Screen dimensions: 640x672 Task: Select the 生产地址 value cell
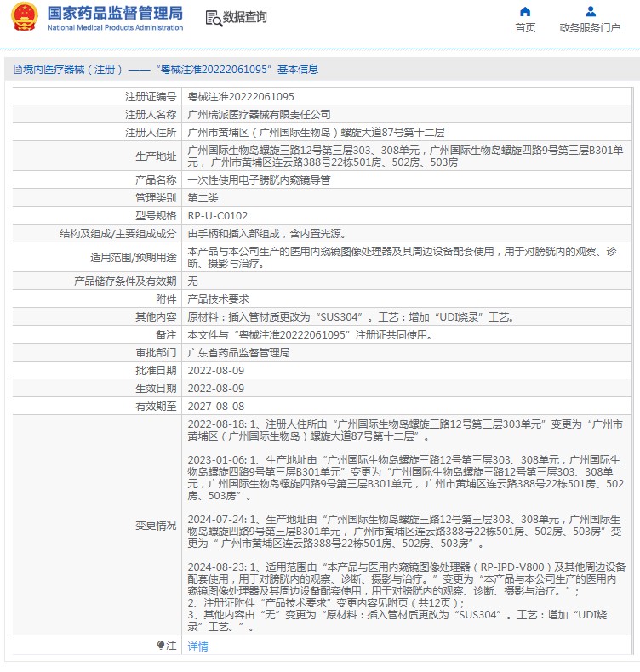(406, 156)
